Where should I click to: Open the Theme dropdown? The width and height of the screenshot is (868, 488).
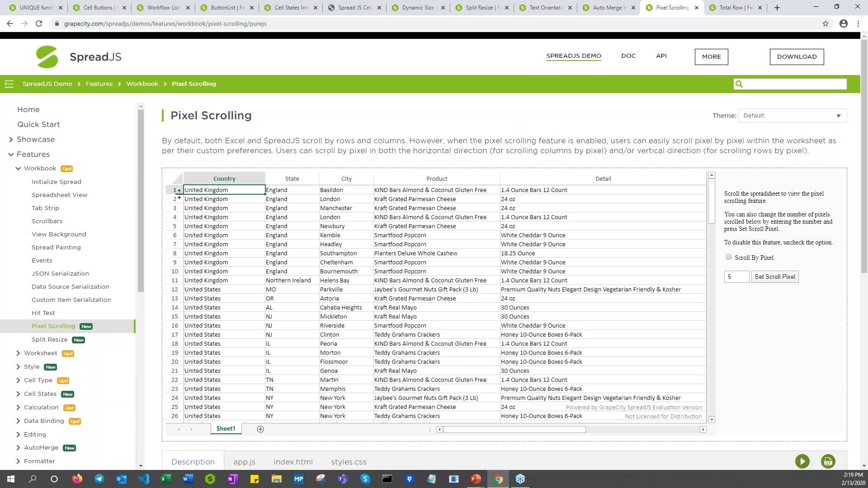coord(793,116)
